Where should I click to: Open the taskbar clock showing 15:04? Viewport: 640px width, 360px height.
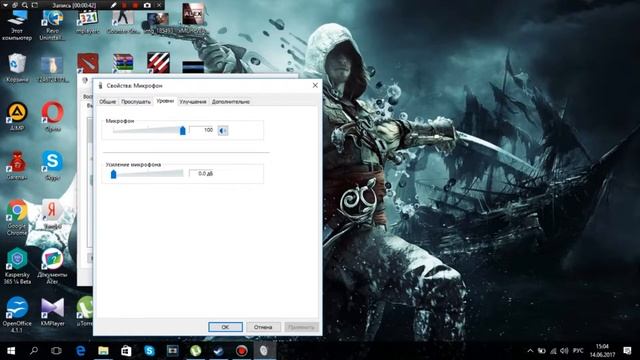(602, 351)
